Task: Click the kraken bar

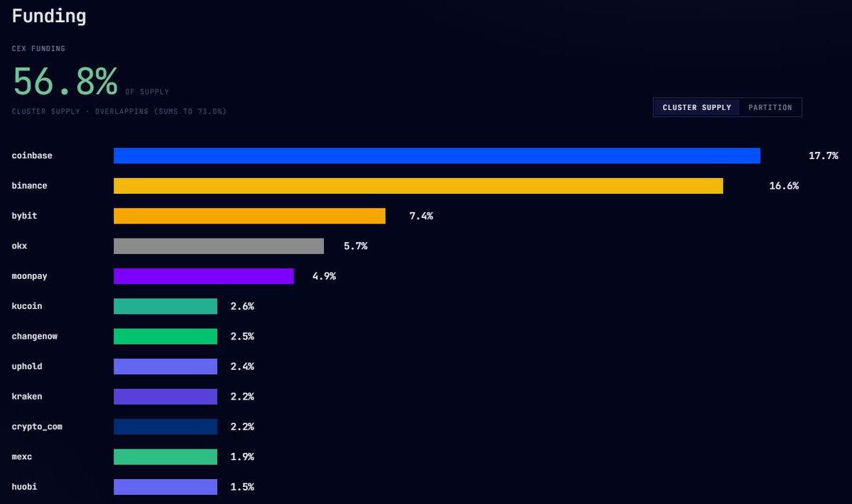Action: pos(165,397)
